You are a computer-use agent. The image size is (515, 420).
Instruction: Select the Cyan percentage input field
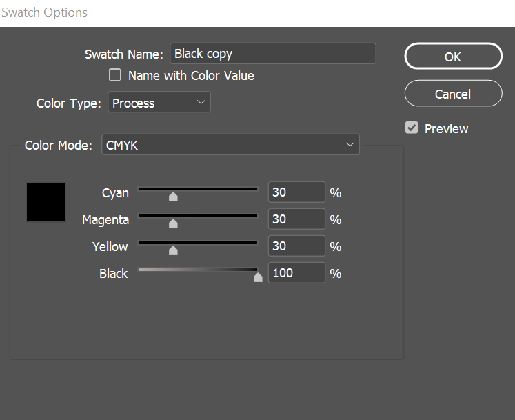click(x=296, y=192)
